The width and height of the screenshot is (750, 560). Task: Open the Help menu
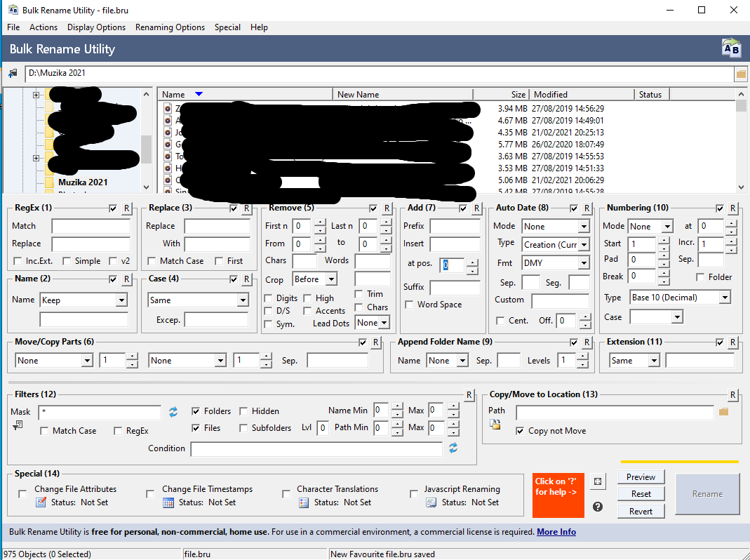click(259, 27)
